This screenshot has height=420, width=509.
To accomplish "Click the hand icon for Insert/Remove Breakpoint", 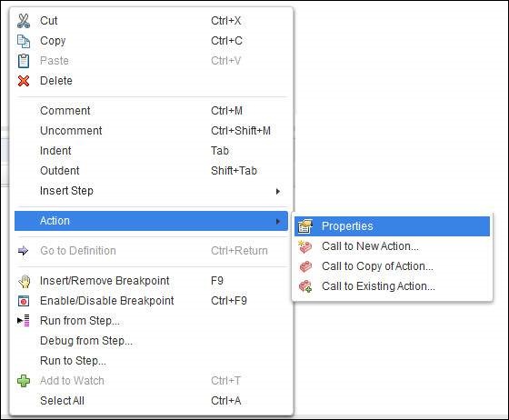I will click(24, 281).
